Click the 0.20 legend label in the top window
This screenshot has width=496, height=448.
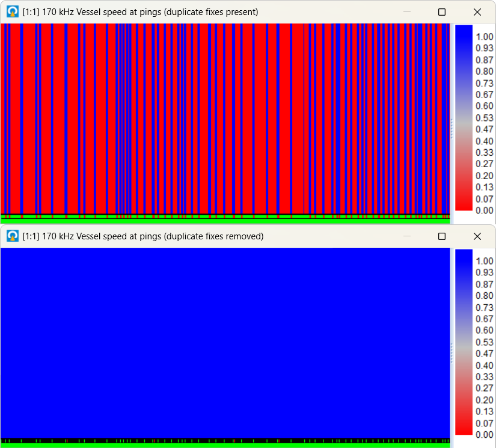click(x=485, y=176)
